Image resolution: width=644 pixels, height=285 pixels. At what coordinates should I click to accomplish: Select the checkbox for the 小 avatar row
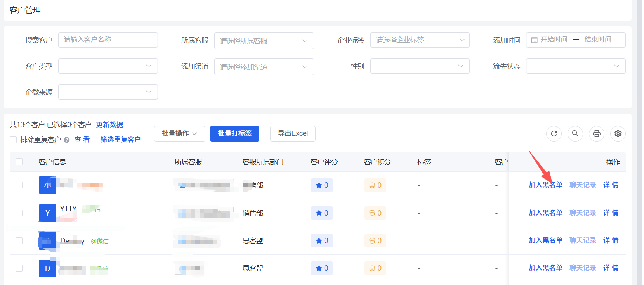click(19, 185)
